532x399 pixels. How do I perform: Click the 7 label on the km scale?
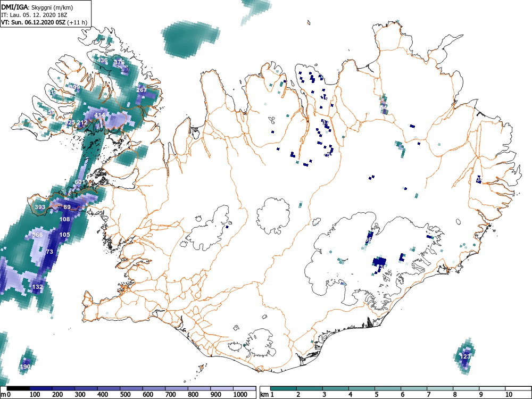coord(428,394)
